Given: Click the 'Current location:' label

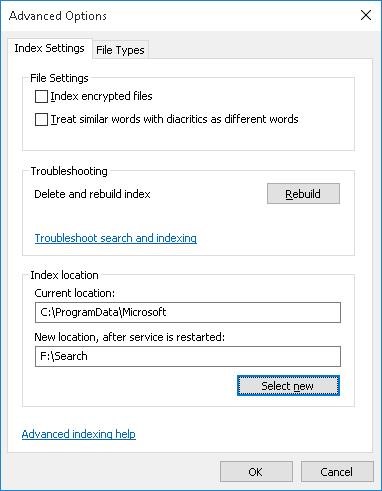Looking at the screenshot, I should tap(74, 293).
